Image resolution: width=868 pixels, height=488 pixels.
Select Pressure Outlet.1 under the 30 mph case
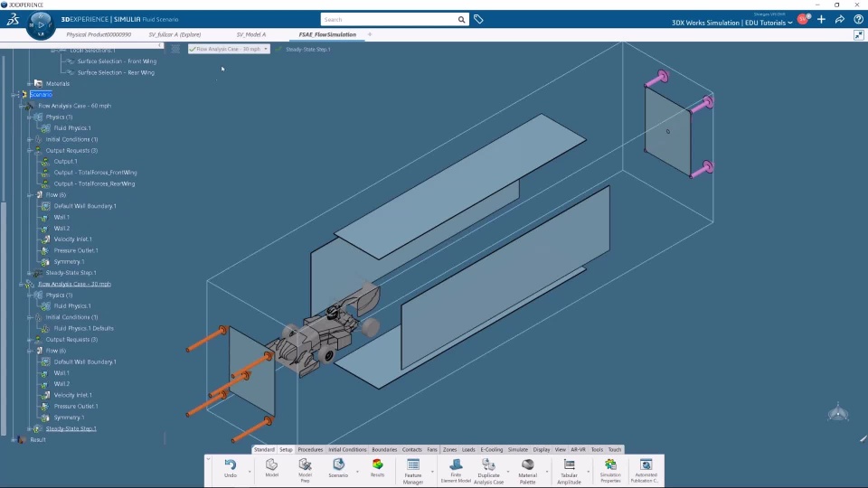pos(76,406)
